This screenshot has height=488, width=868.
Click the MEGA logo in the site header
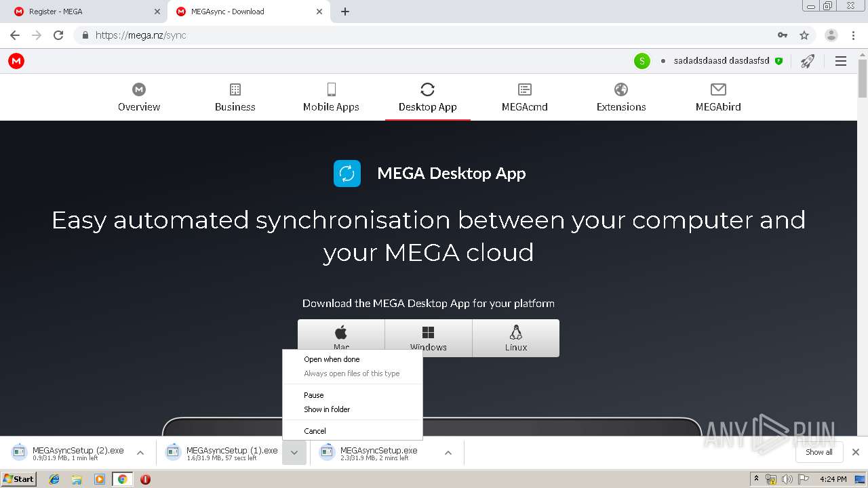[16, 61]
